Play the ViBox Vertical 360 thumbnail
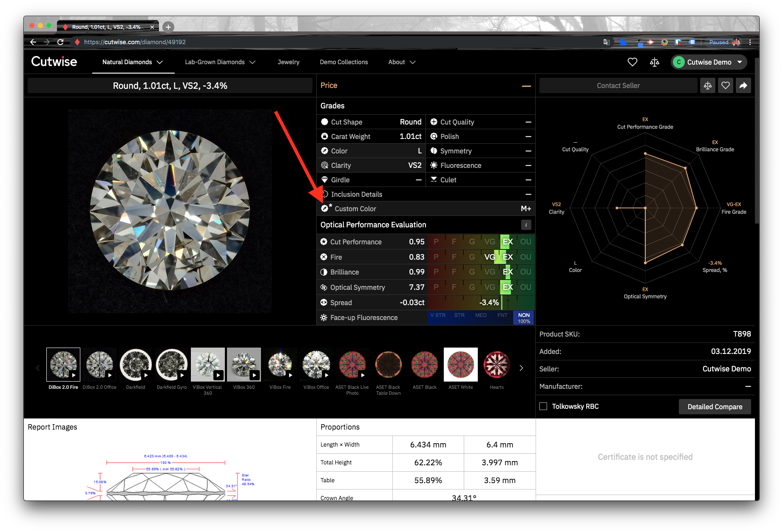Viewport: 783px width, 532px height. [218, 375]
